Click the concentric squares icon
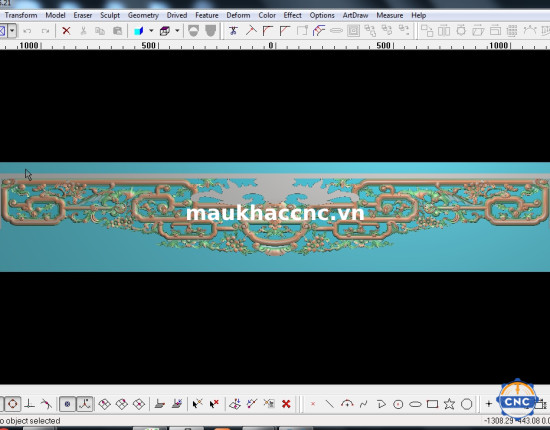This screenshot has height=430, width=550. tap(353, 31)
